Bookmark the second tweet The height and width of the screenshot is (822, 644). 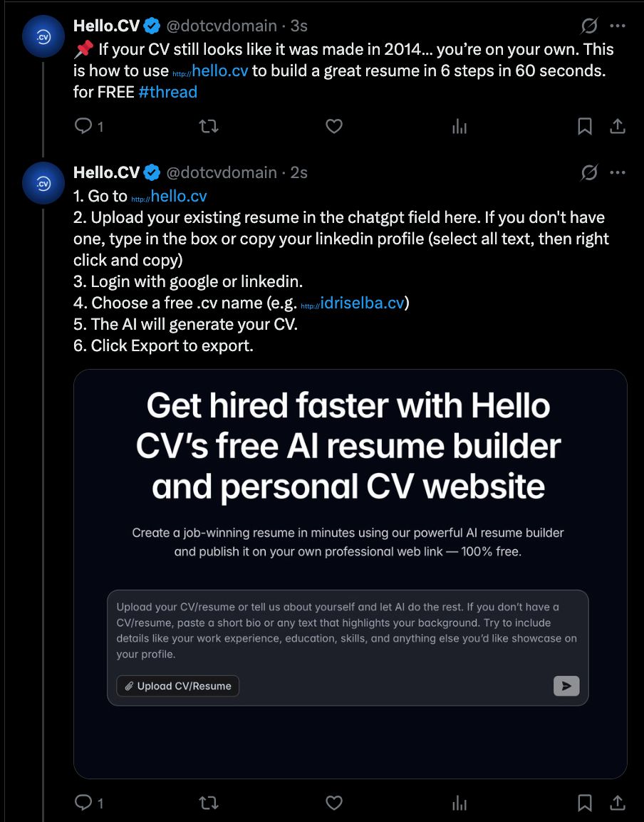coord(584,803)
